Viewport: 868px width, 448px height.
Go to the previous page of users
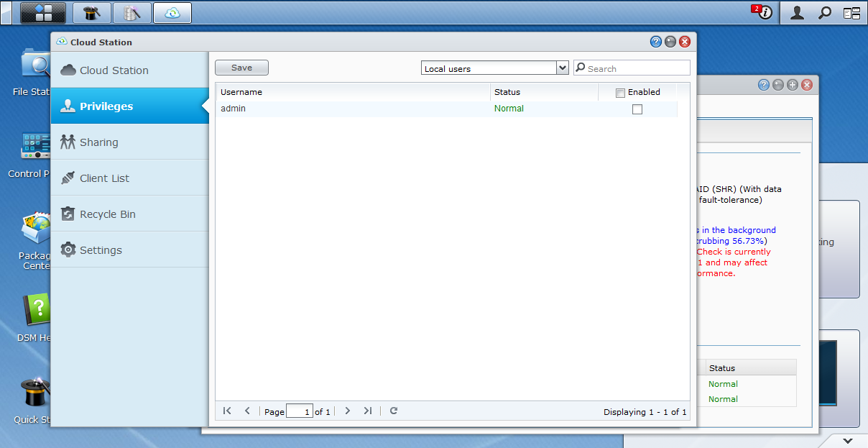coord(247,411)
